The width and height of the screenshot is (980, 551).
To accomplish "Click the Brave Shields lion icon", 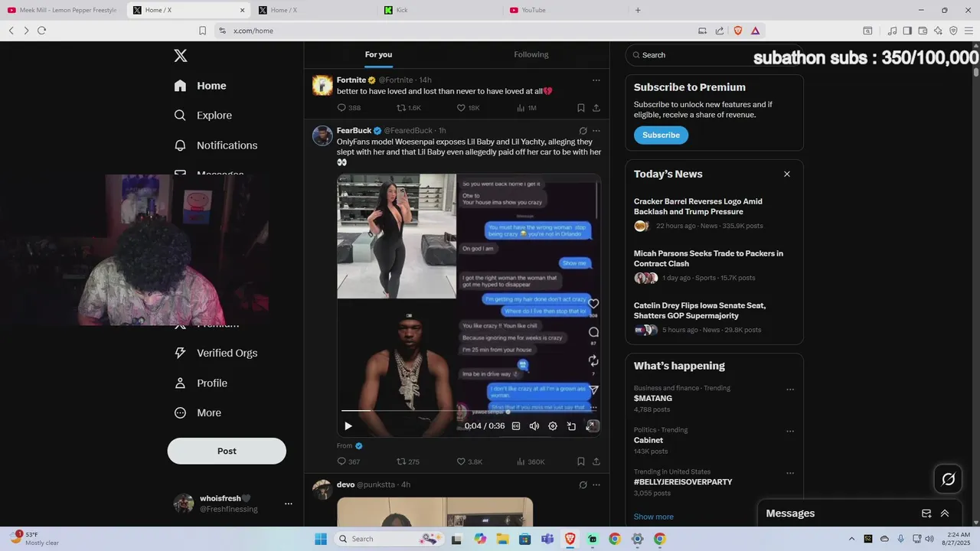I will tap(738, 31).
